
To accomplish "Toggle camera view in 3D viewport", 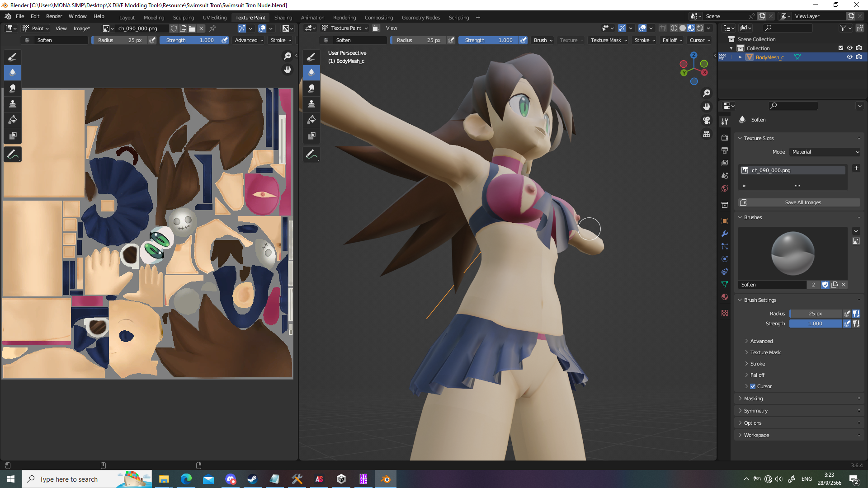I will click(x=707, y=120).
